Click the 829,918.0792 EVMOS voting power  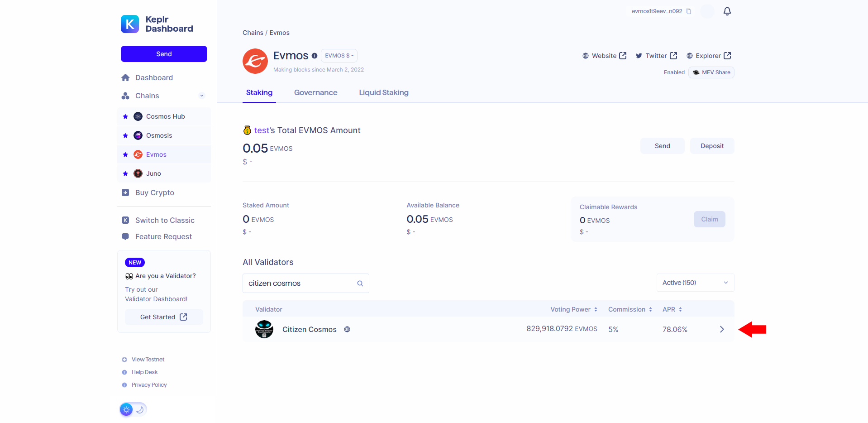[562, 329]
